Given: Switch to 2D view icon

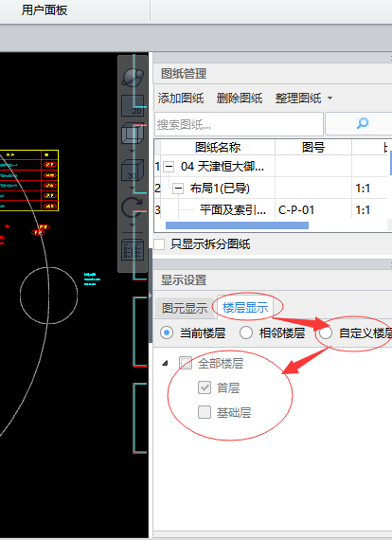Looking at the screenshot, I should click(x=133, y=105).
